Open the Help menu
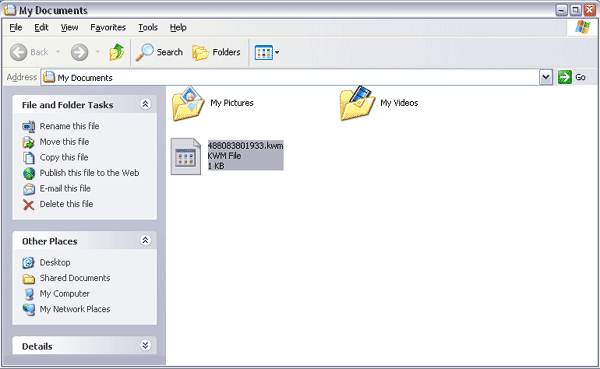Screen dimensions: 600x369 178,28
